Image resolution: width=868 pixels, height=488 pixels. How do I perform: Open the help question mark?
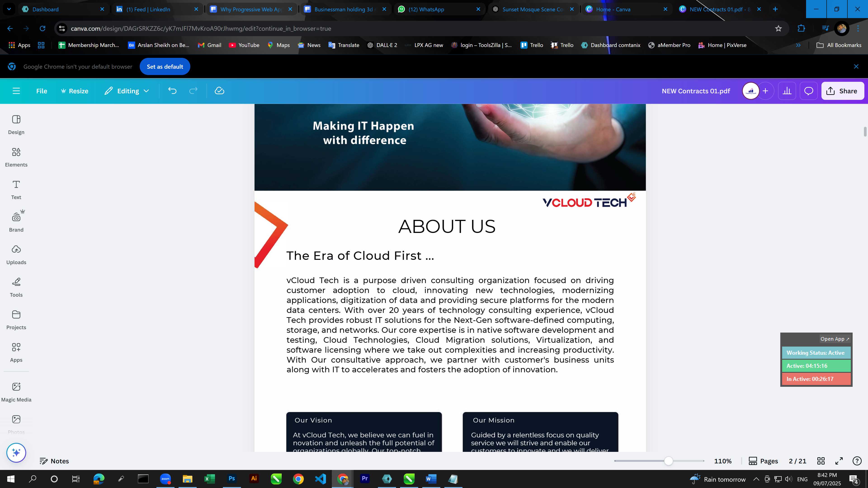tap(857, 461)
